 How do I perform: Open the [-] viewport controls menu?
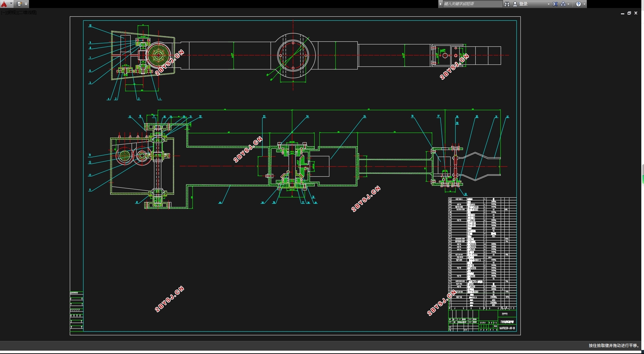[3, 12]
